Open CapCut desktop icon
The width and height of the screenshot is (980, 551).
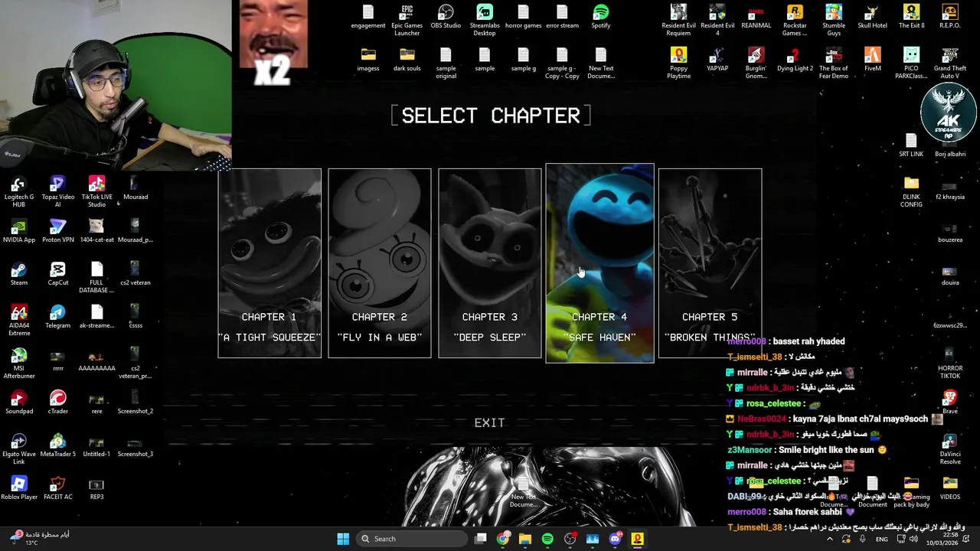coord(57,274)
